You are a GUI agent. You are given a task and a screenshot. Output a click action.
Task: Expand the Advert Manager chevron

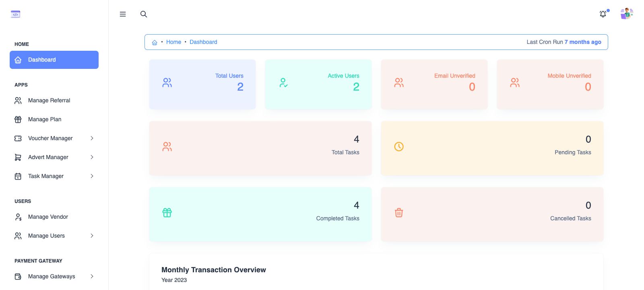click(92, 157)
